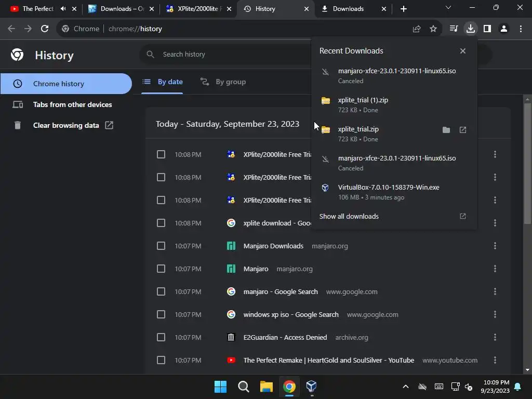
Task: Click VirtualBox-7.0.10-158379-Win.exe download item
Action: pyautogui.click(x=394, y=192)
